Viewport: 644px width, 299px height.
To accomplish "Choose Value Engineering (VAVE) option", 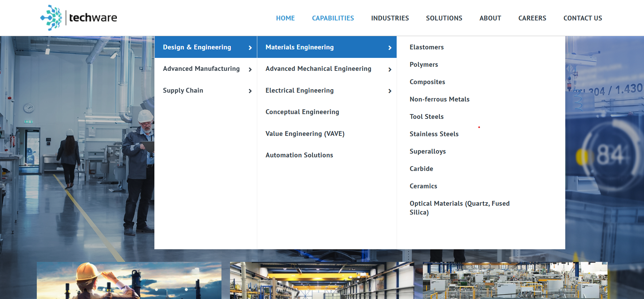I will 305,133.
